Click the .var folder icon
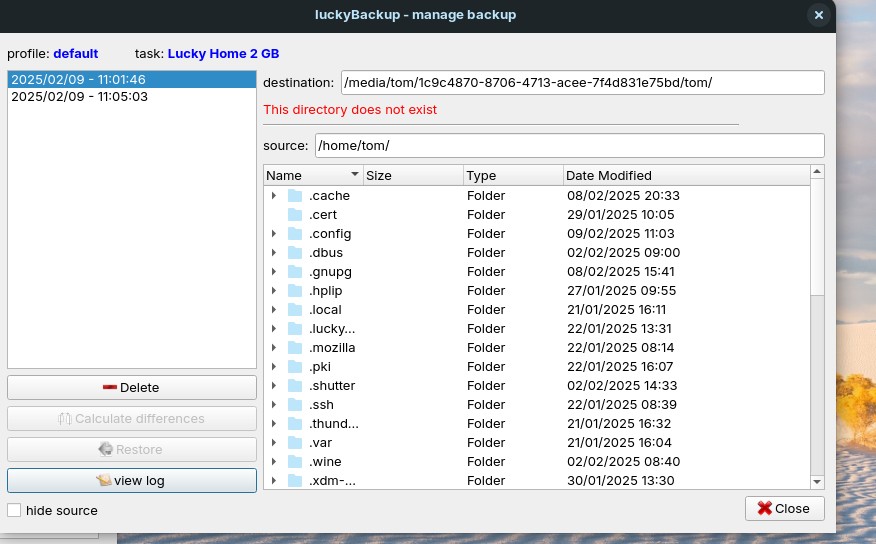The width and height of the screenshot is (876, 544). coord(295,442)
